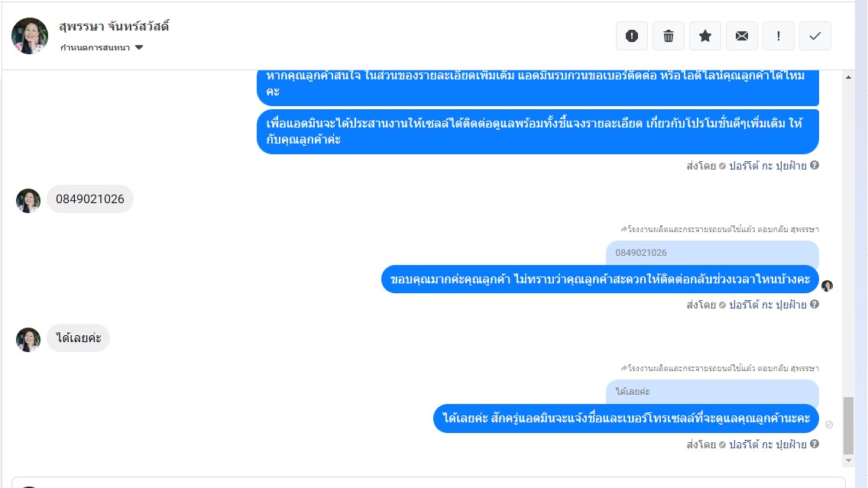Toggle the star to follow up conversation
The image size is (868, 488).
tap(705, 36)
